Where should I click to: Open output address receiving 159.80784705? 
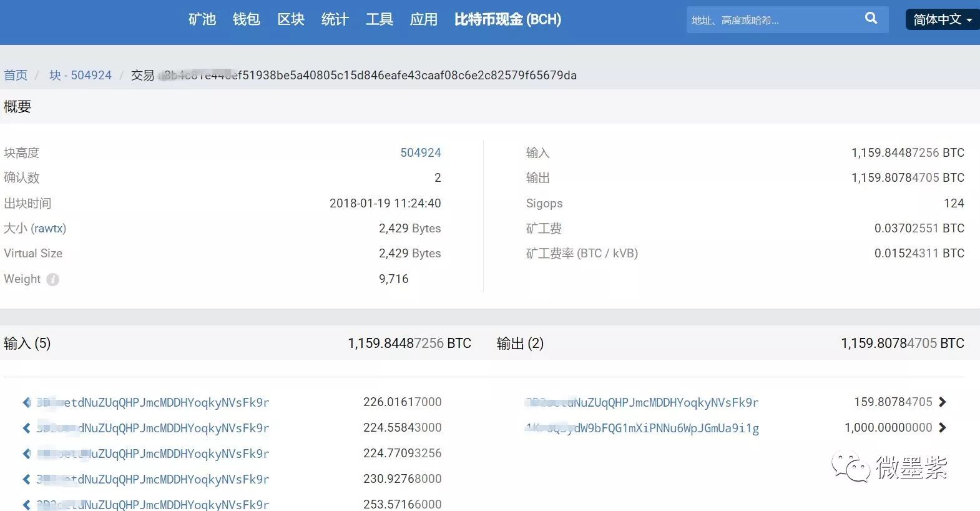642,402
